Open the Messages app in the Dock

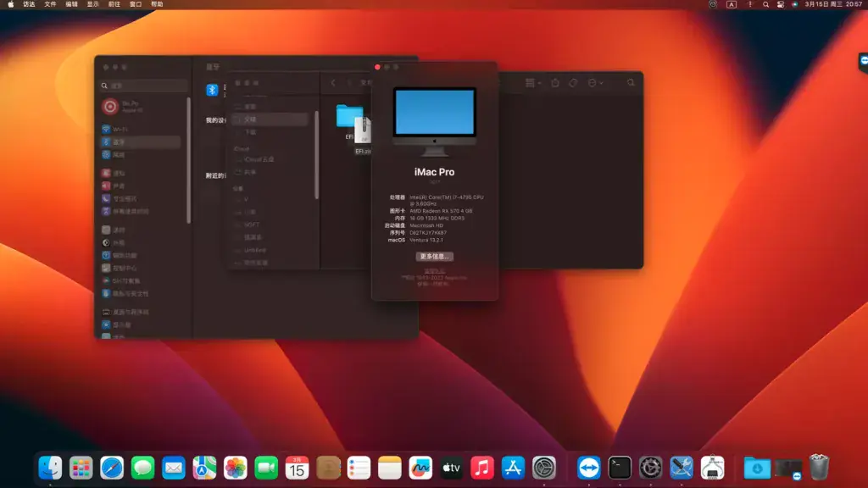(x=142, y=468)
